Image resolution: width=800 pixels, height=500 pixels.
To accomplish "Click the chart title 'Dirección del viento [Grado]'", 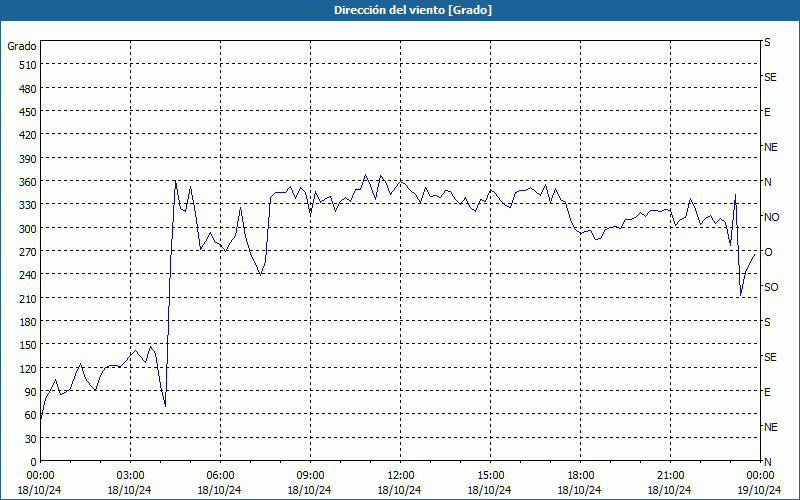I will (413, 10).
